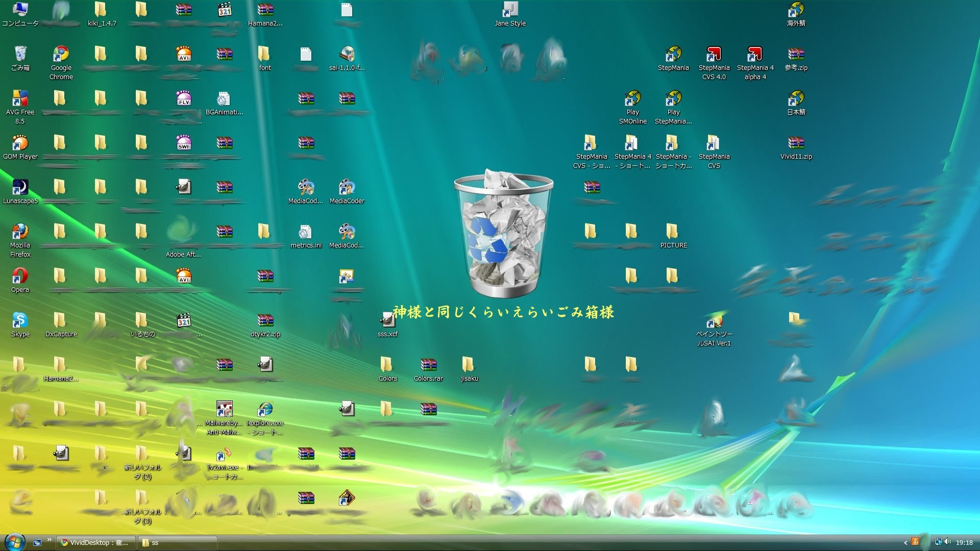This screenshot has width=980, height=551.
Task: Select the Lunascape5 browser icon
Action: click(x=20, y=188)
